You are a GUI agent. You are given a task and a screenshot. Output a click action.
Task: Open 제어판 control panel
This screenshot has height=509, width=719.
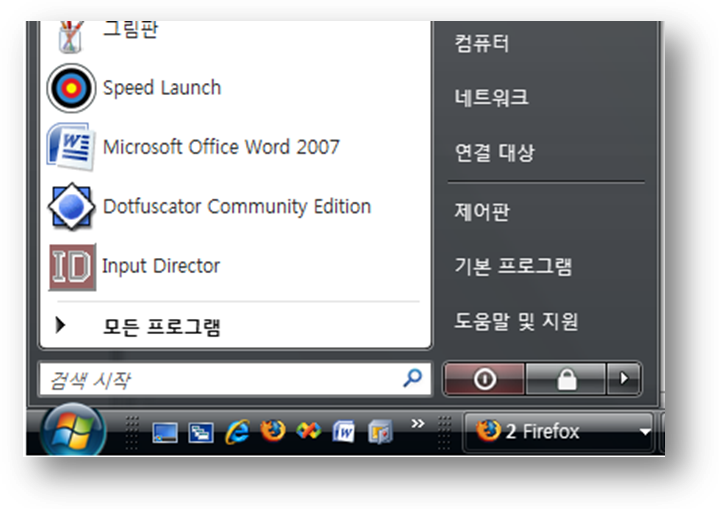coord(482,212)
